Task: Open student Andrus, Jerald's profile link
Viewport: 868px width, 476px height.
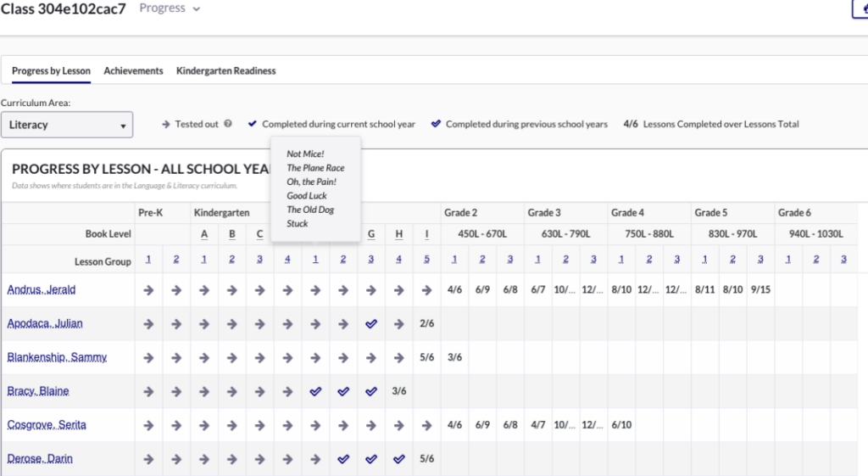Action: click(42, 289)
